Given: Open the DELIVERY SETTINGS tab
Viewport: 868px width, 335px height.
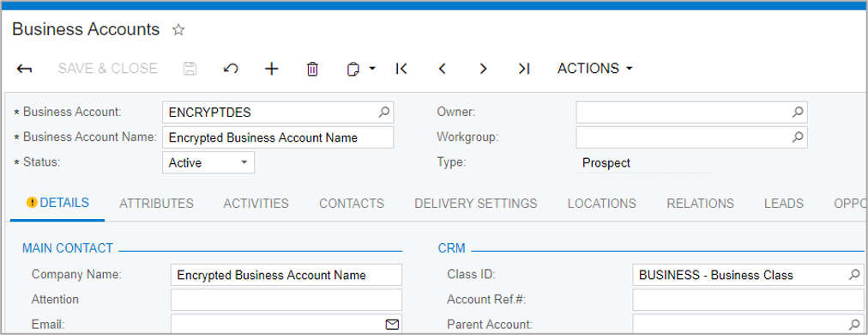Looking at the screenshot, I should point(475,204).
